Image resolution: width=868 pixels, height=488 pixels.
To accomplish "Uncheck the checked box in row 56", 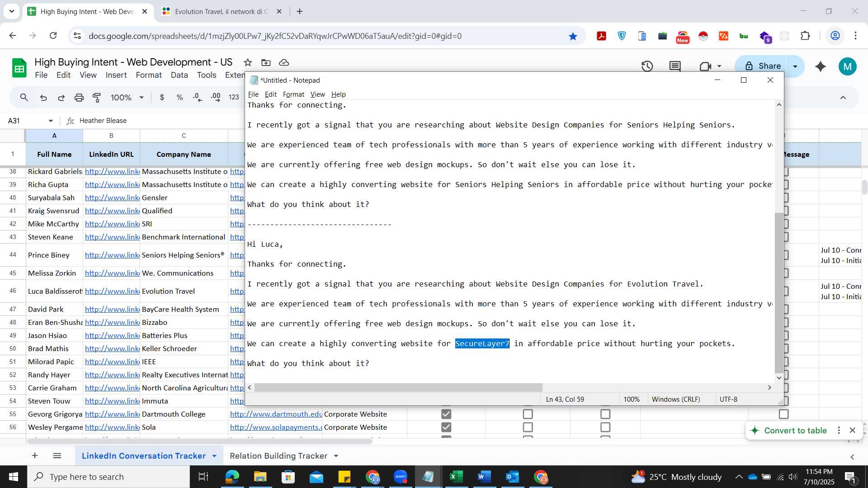I will coord(446,427).
